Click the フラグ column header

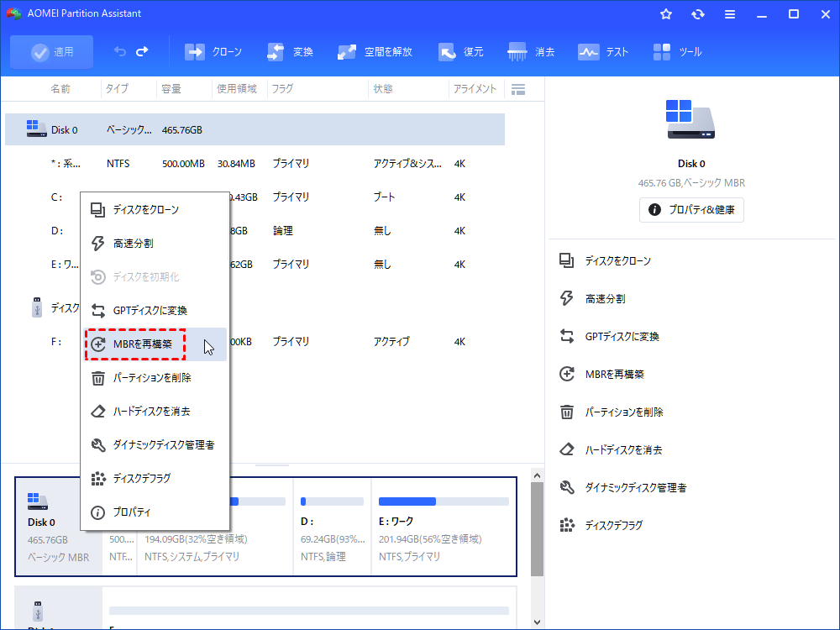tap(282, 89)
